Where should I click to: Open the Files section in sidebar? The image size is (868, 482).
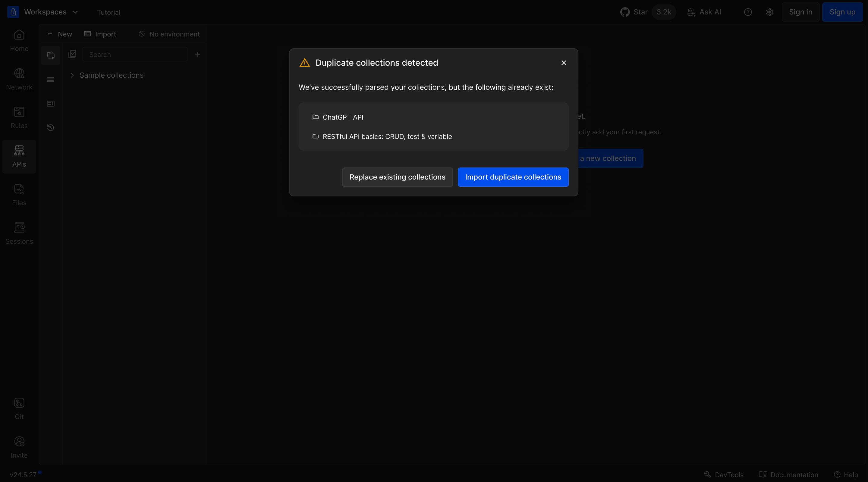[x=19, y=195]
